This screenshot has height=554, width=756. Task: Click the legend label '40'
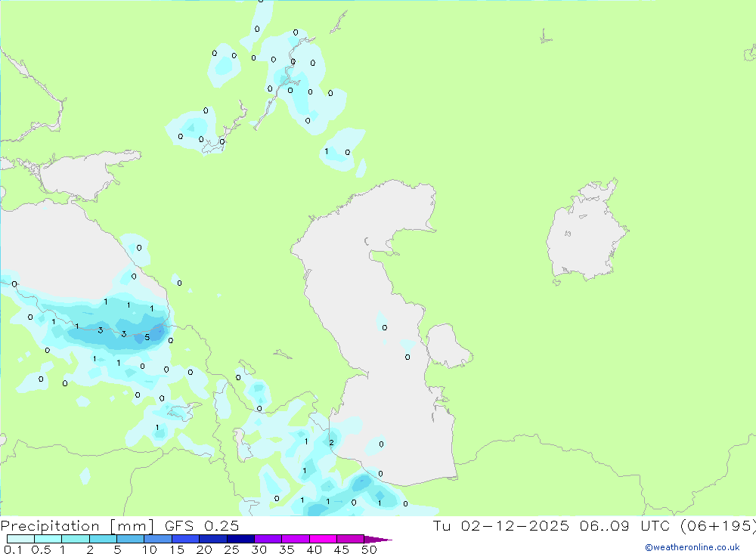(314, 549)
